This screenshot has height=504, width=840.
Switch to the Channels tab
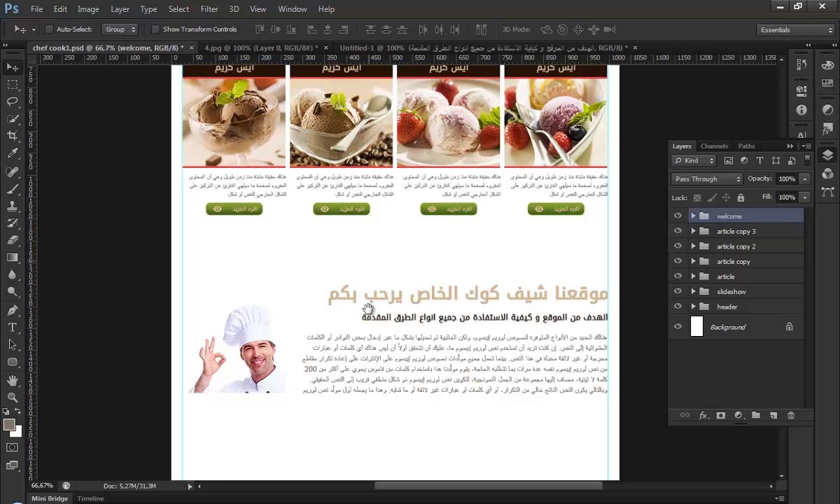[x=714, y=146]
